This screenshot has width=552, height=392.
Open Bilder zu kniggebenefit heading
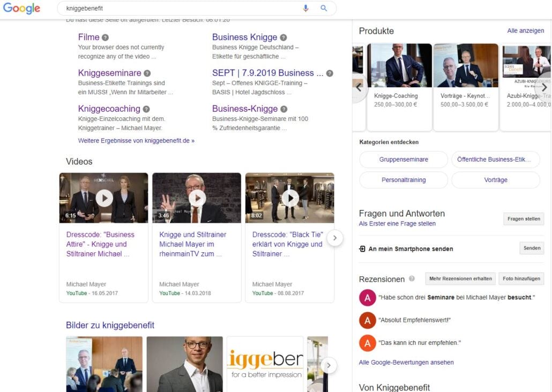110,325
